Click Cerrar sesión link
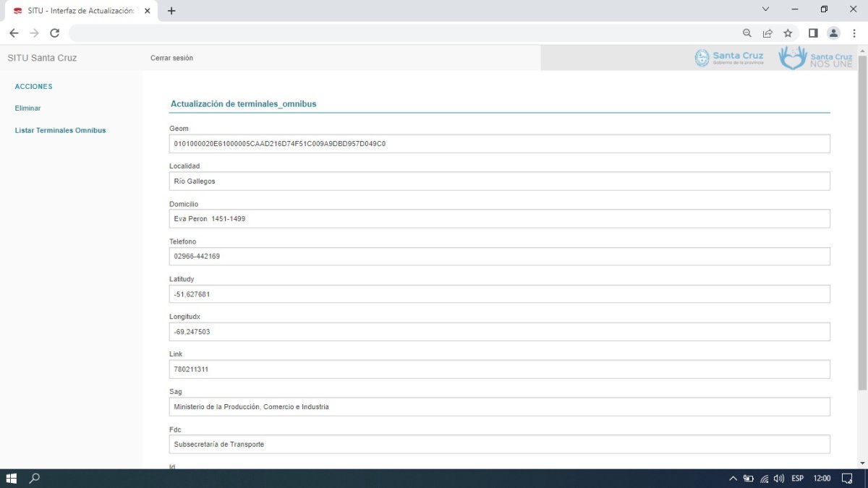This screenshot has height=488, width=868. click(x=171, y=58)
